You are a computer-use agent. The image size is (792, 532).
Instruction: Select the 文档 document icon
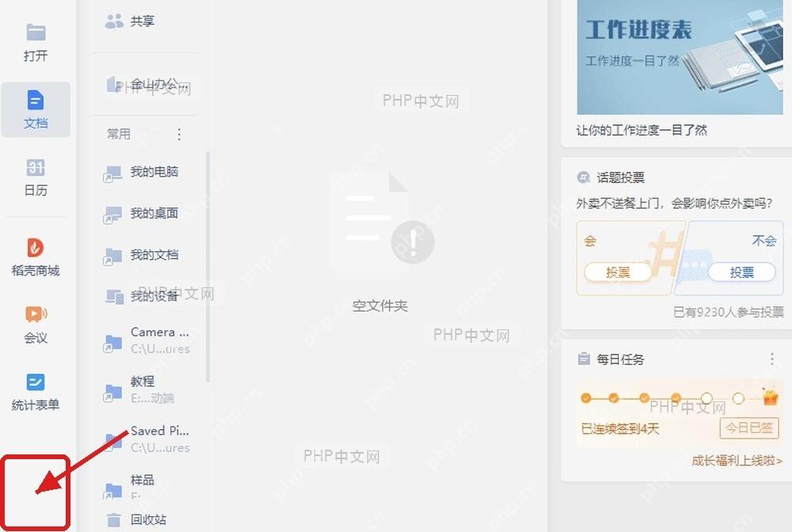[x=36, y=100]
